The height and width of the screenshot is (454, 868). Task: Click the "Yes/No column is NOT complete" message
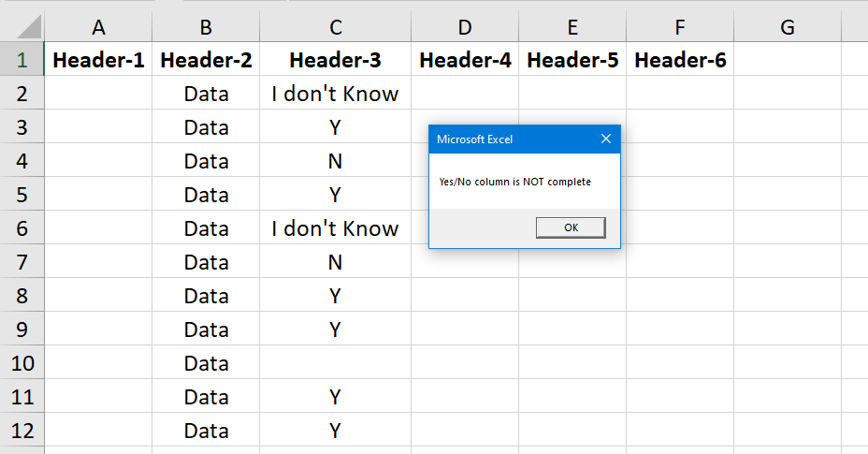514,182
